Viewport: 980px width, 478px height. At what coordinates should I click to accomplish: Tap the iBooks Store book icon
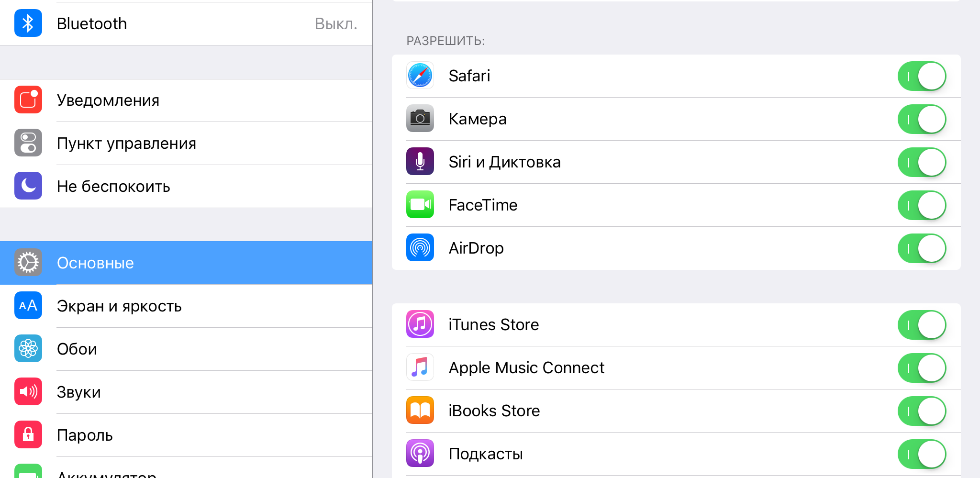click(x=420, y=411)
